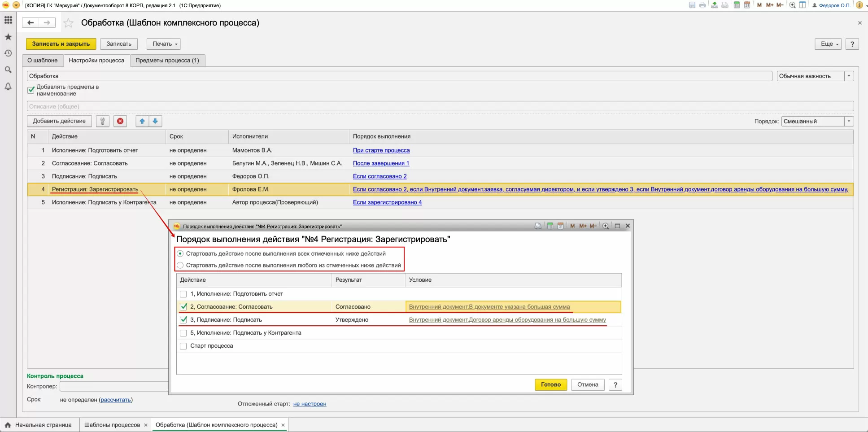Screen dimensions: 868x432
Task: Switch to 'О шаблоне' tab
Action: point(43,61)
